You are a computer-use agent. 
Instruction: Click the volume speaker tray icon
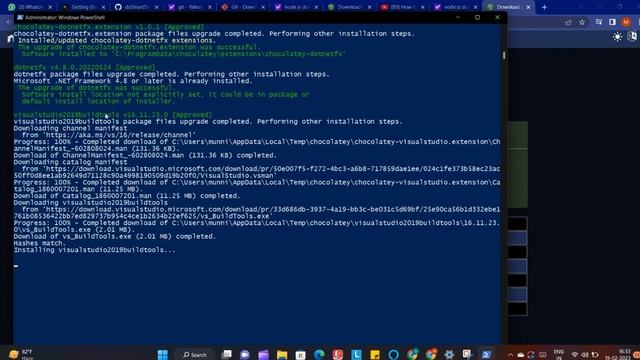(585, 355)
